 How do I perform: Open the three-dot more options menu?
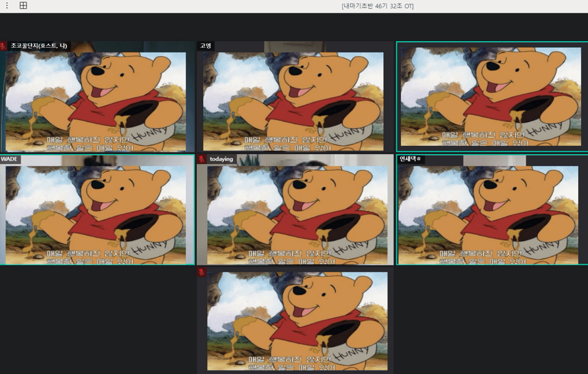[7, 6]
